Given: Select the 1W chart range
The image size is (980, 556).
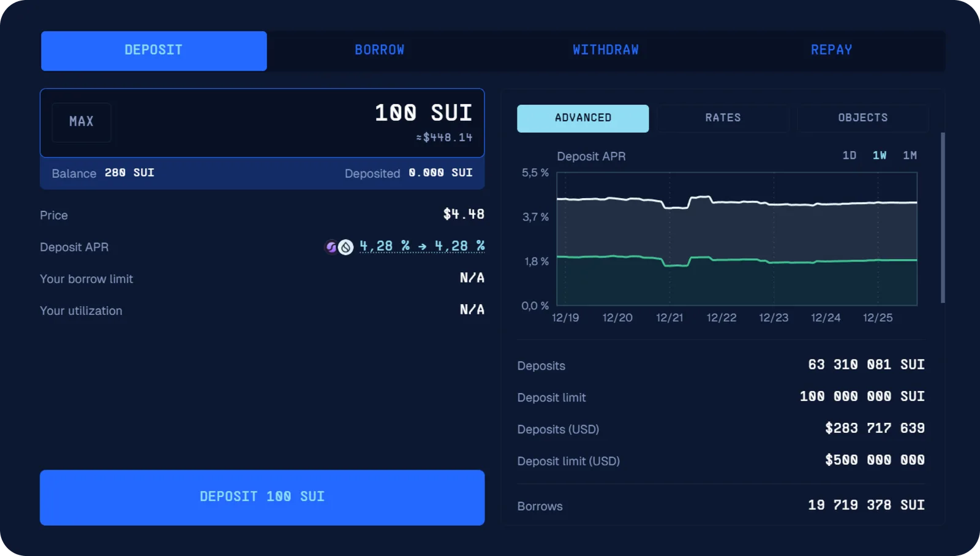Looking at the screenshot, I should point(880,156).
